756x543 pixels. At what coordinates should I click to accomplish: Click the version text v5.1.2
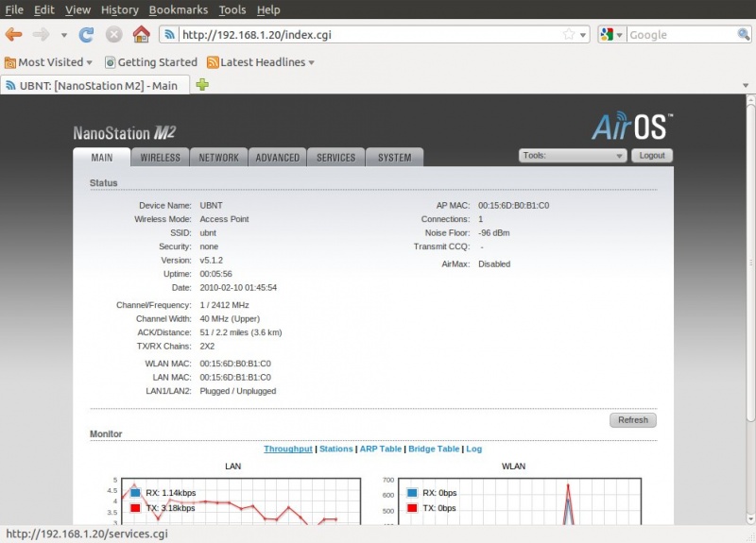coord(211,261)
